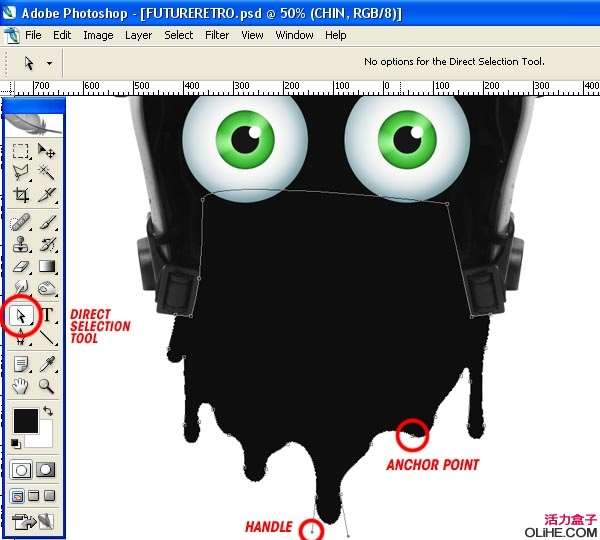
Task: Select the Rectangular Marquee tool
Action: (x=21, y=151)
